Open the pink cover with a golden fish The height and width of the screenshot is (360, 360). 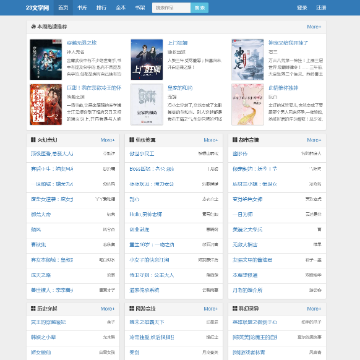[x=248, y=105]
